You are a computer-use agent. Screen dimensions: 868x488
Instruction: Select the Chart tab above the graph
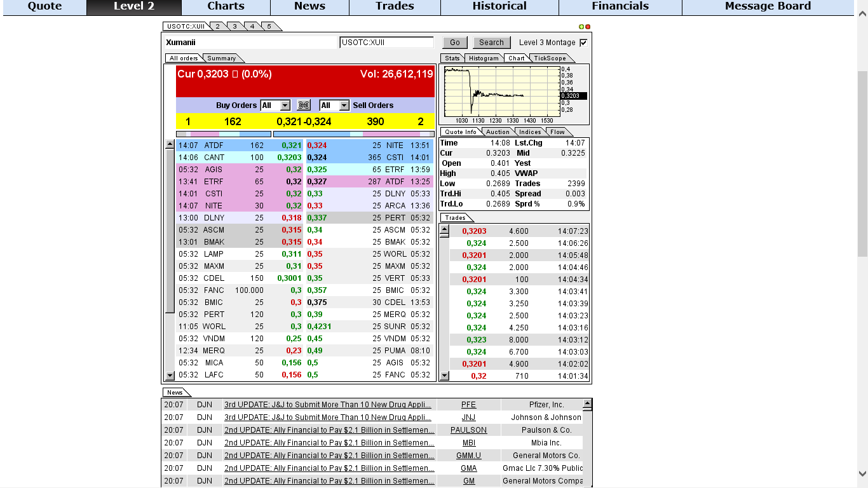[517, 58]
